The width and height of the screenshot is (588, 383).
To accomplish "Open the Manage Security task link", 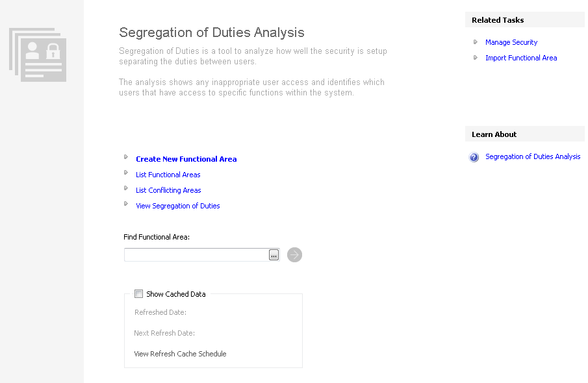I will click(x=511, y=42).
